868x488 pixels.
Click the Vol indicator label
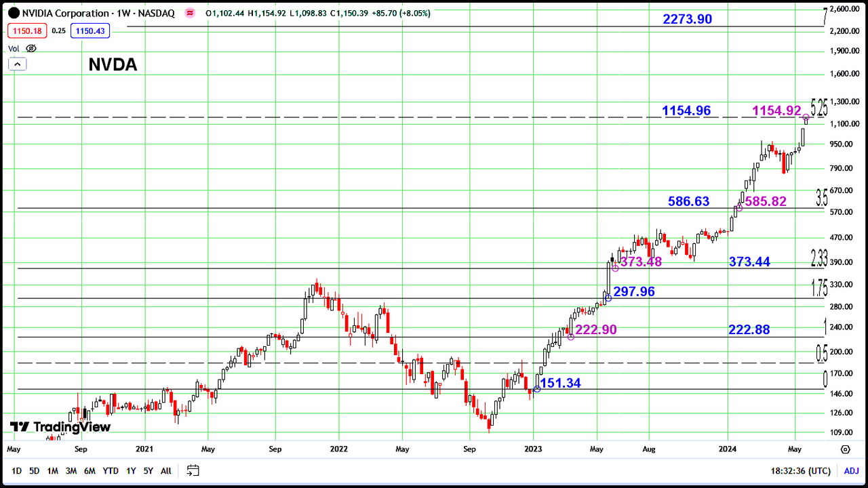pyautogui.click(x=14, y=48)
